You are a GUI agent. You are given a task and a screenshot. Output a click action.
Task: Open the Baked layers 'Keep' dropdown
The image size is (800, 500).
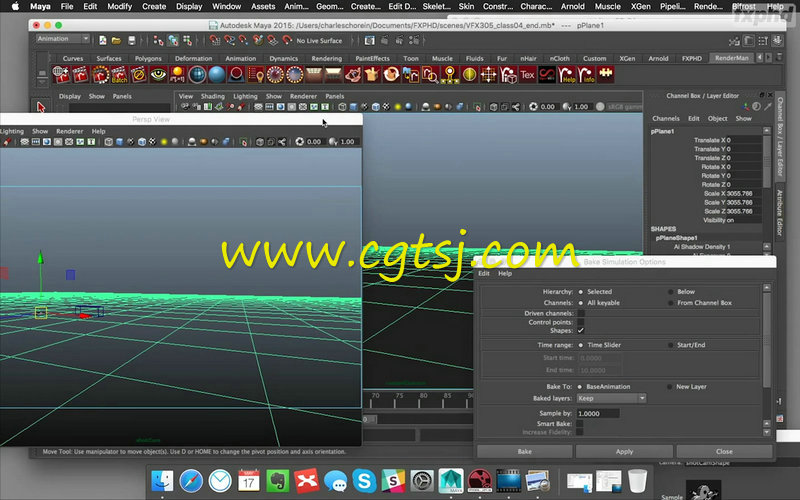611,398
